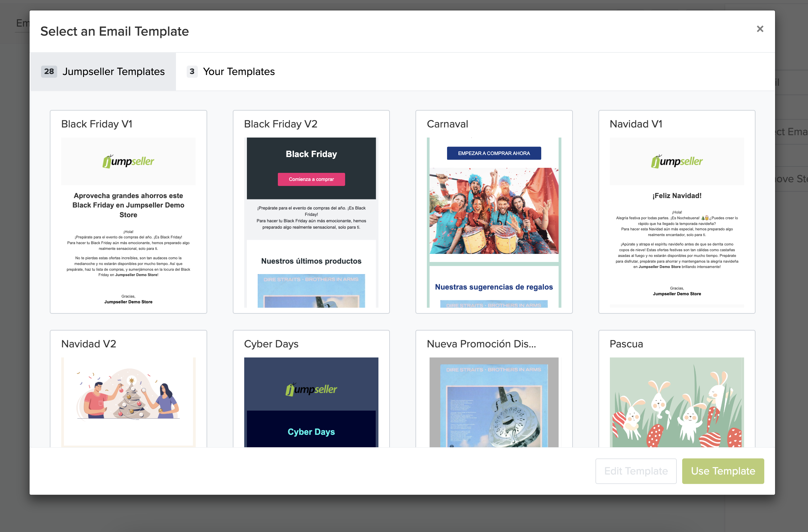Click the Use Template button

pos(723,471)
